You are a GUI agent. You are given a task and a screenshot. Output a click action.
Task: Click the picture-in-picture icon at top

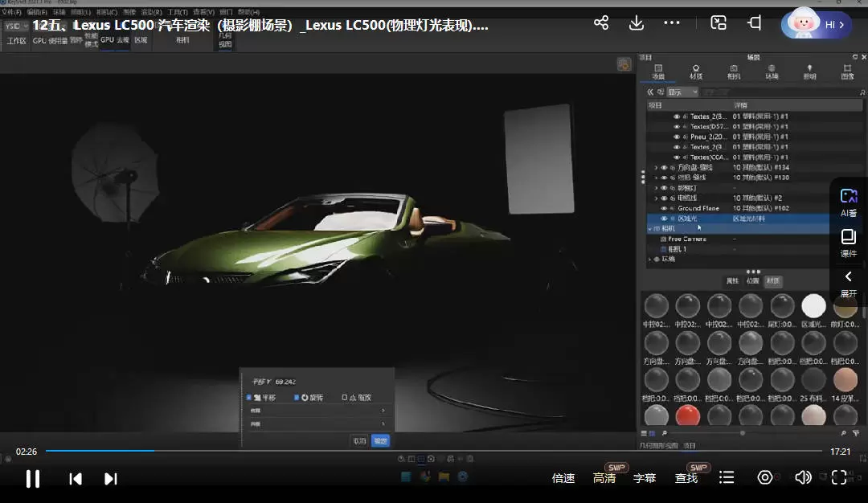[719, 22]
